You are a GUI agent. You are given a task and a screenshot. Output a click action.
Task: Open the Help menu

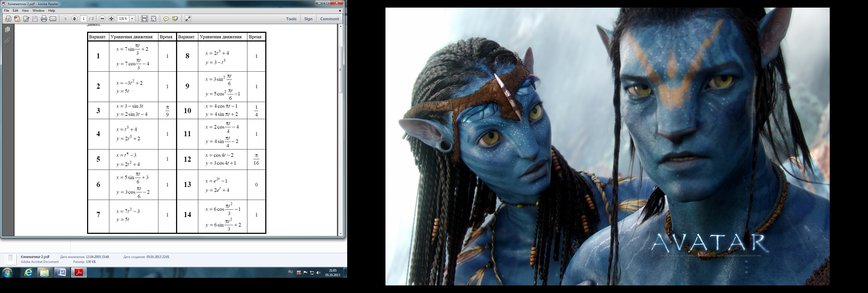click(52, 11)
